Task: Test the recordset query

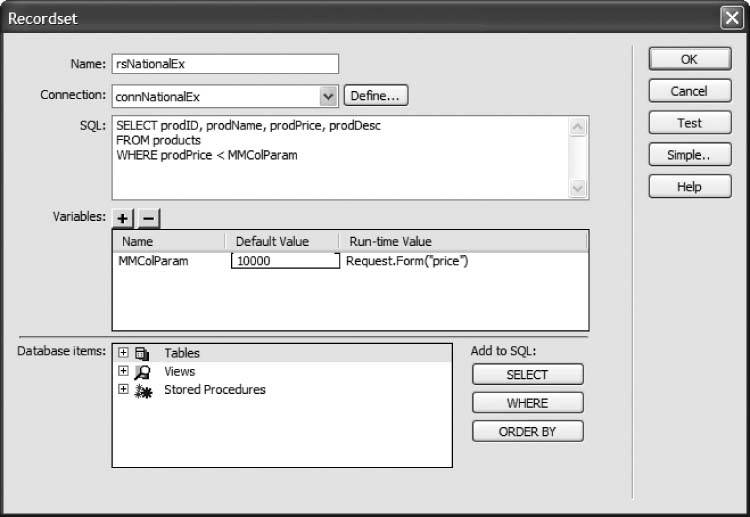Action: (x=689, y=123)
